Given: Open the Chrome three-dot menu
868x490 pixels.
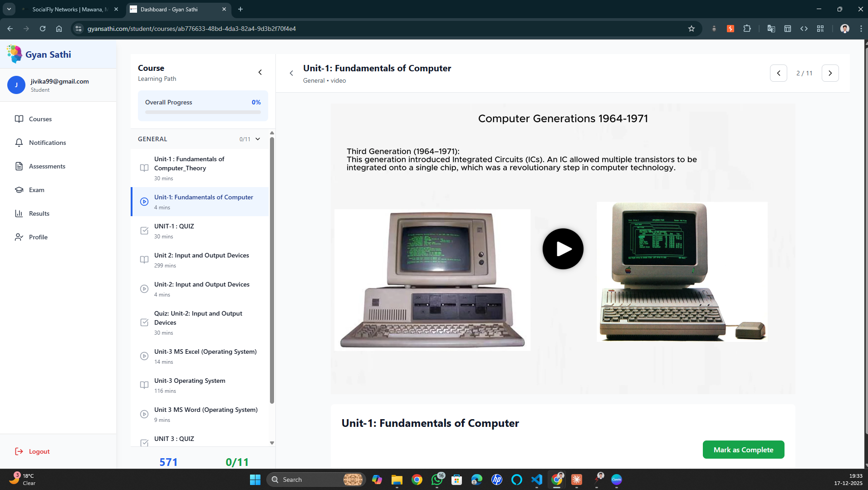Looking at the screenshot, I should pos(861,28).
